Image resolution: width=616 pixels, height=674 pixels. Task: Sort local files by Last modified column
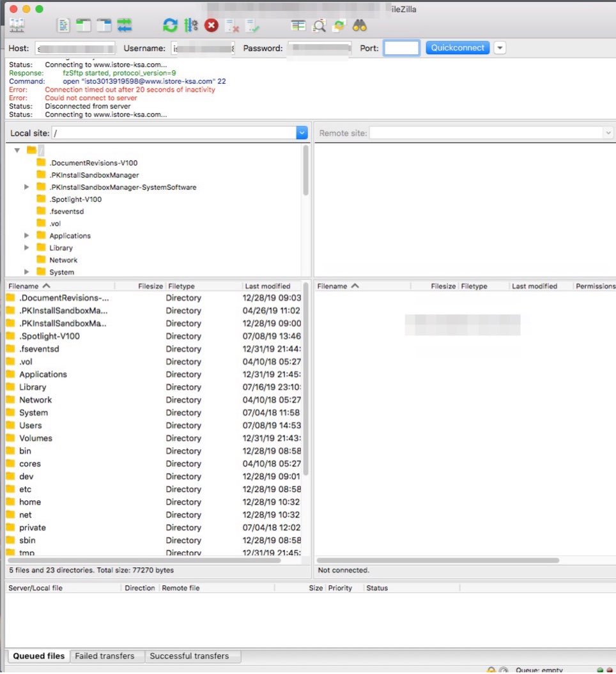point(272,286)
